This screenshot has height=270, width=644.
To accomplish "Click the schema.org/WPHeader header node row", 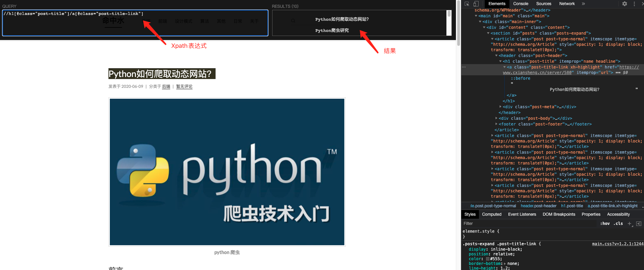I will pos(512,10).
